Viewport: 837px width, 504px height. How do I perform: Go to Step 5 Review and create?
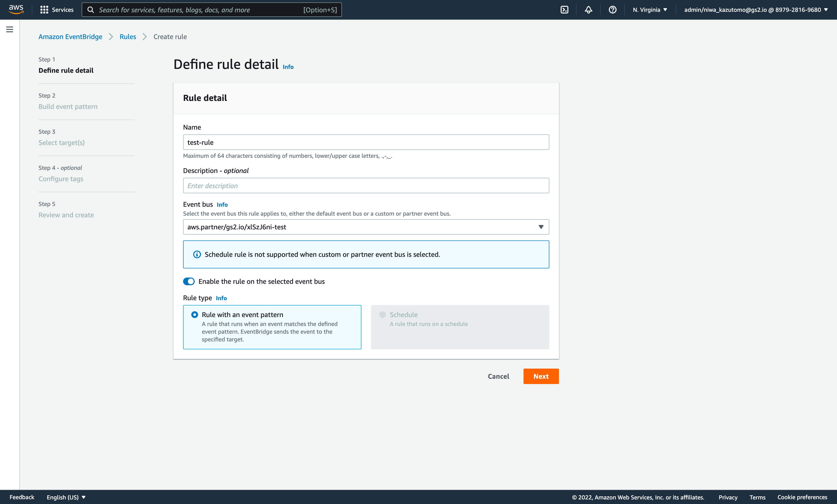[66, 215]
